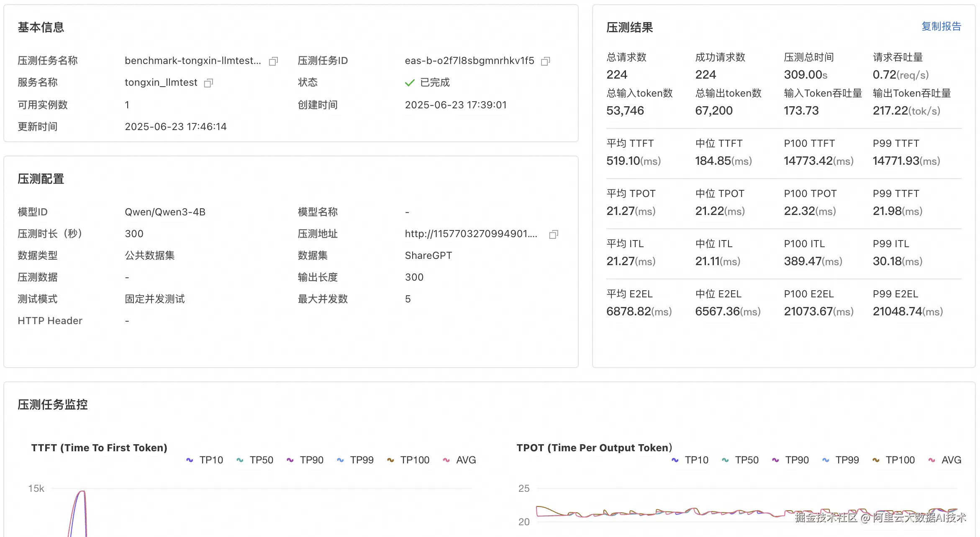Viewport: 980px width, 537px height.
Task: Click the P99 TTFT value 14771.93 ms
Action: coord(906,161)
